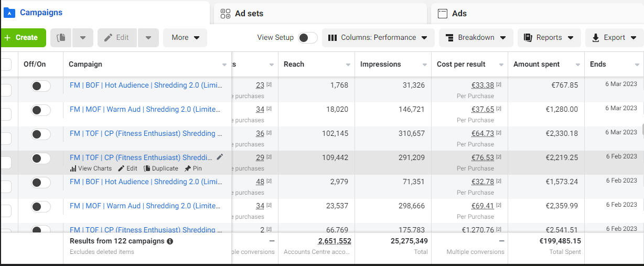This screenshot has width=644, height=266.
Task: Click the pencil icon beside hovered campaign name
Action: point(220,157)
